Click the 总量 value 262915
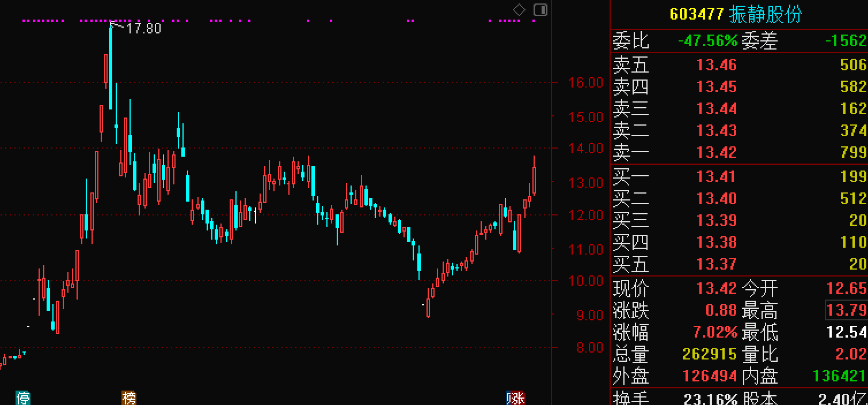 (x=709, y=354)
